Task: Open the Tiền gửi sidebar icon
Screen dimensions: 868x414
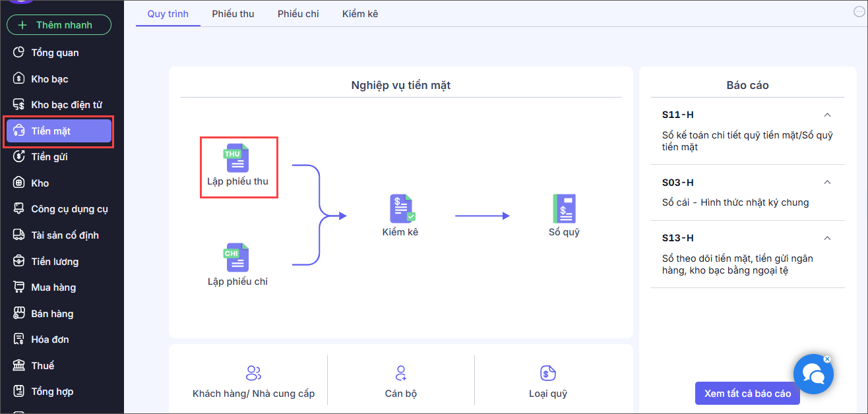Action: [x=19, y=157]
